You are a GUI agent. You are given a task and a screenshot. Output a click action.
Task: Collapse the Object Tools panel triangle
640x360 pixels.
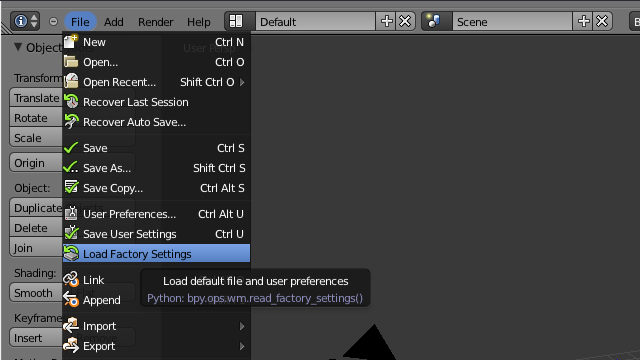coord(18,47)
